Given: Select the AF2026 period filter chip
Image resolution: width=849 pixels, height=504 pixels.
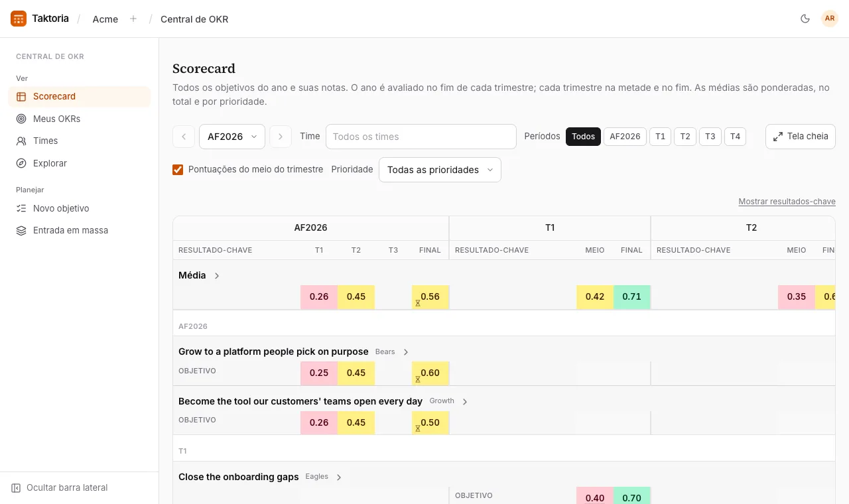Looking at the screenshot, I should [625, 137].
